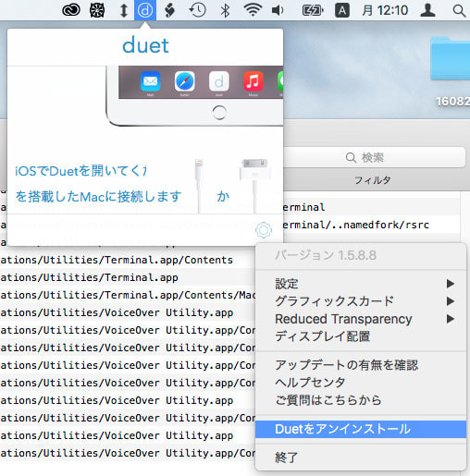Click the 検索 search field
The image size is (470, 476).
374,157
